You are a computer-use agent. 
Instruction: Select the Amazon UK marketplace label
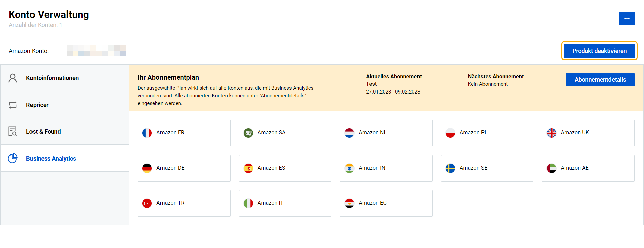click(x=575, y=133)
